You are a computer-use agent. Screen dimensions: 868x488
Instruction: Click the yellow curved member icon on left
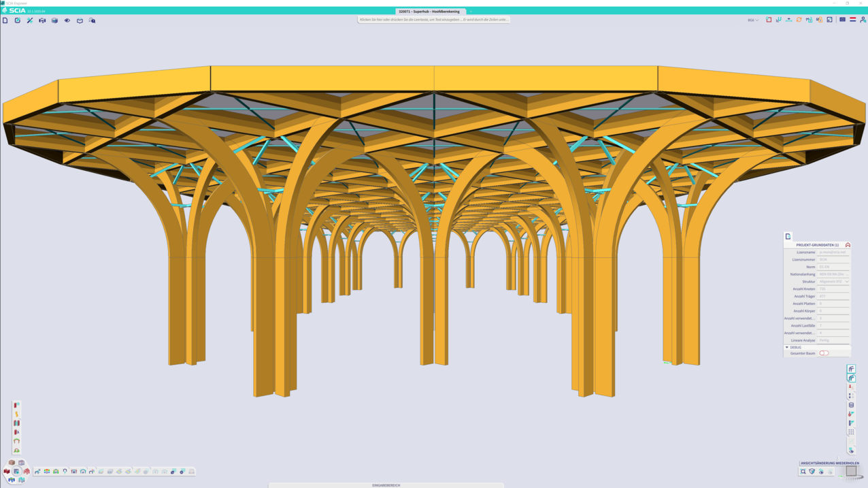16,414
